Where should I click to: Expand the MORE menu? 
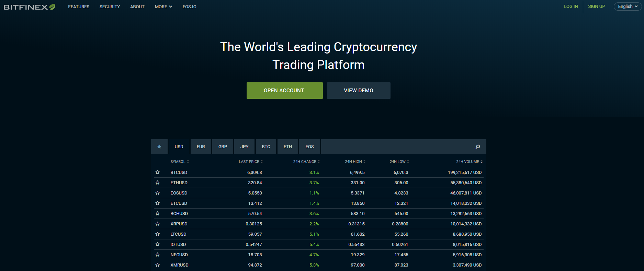click(x=163, y=7)
